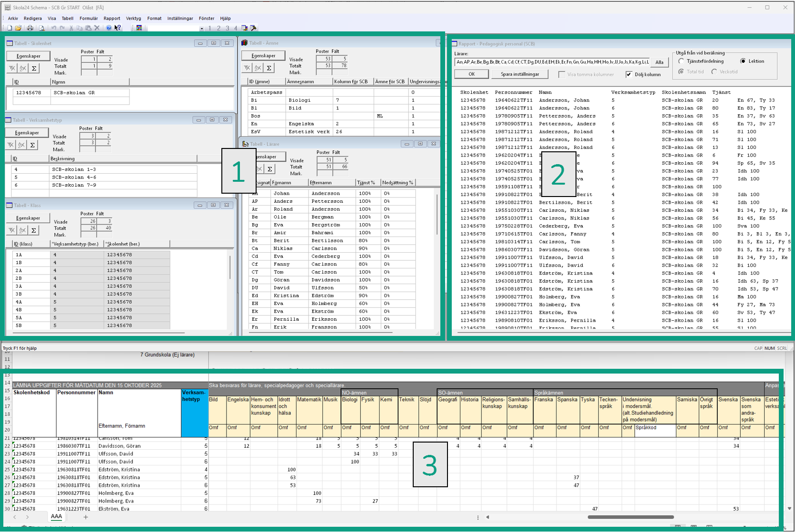Click the spreadsheet horizontal scrollbar thumb
The width and height of the screenshot is (795, 532).
coord(631,517)
